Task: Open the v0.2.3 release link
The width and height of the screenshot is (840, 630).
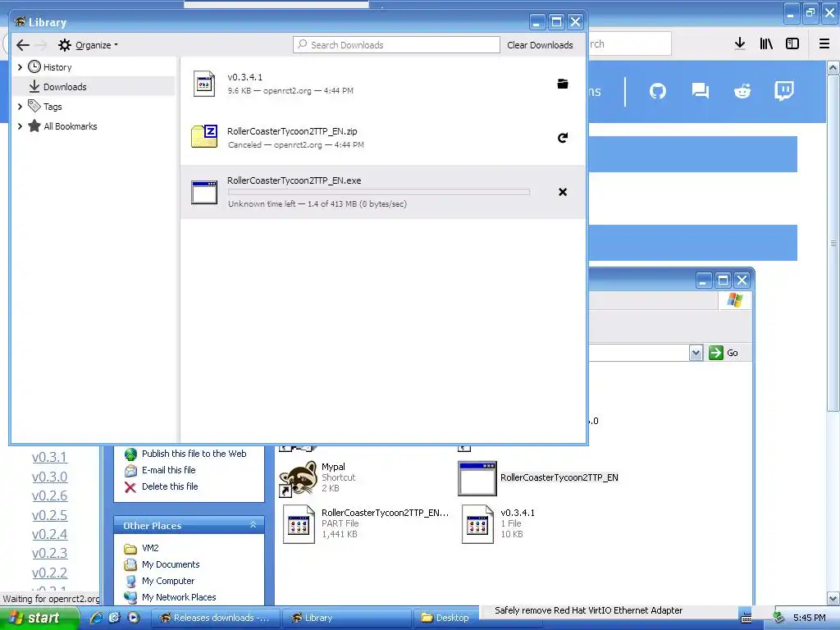Action: [49, 554]
